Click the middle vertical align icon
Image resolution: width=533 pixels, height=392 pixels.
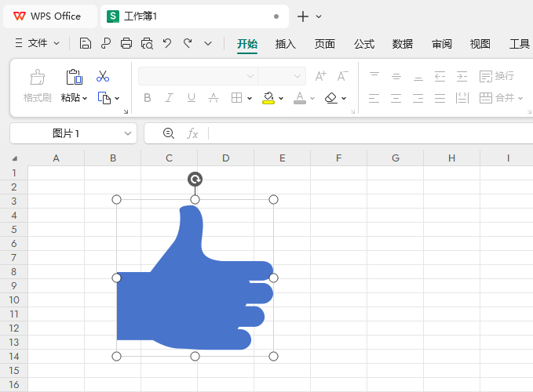pos(396,76)
